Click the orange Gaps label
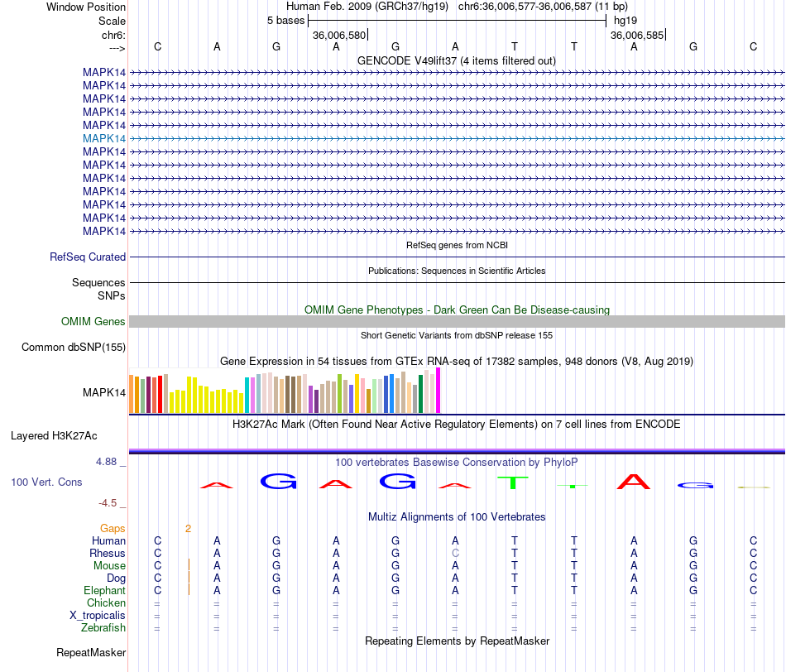The width and height of the screenshot is (786, 672). pyautogui.click(x=113, y=529)
